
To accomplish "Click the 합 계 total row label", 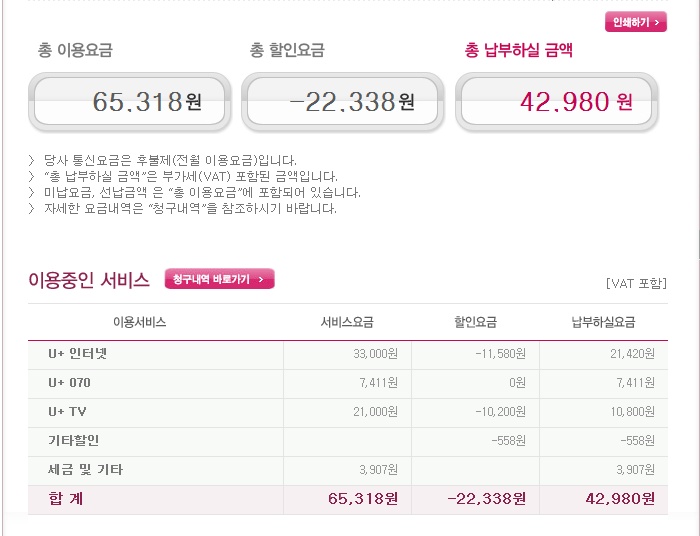I will 66,499.
